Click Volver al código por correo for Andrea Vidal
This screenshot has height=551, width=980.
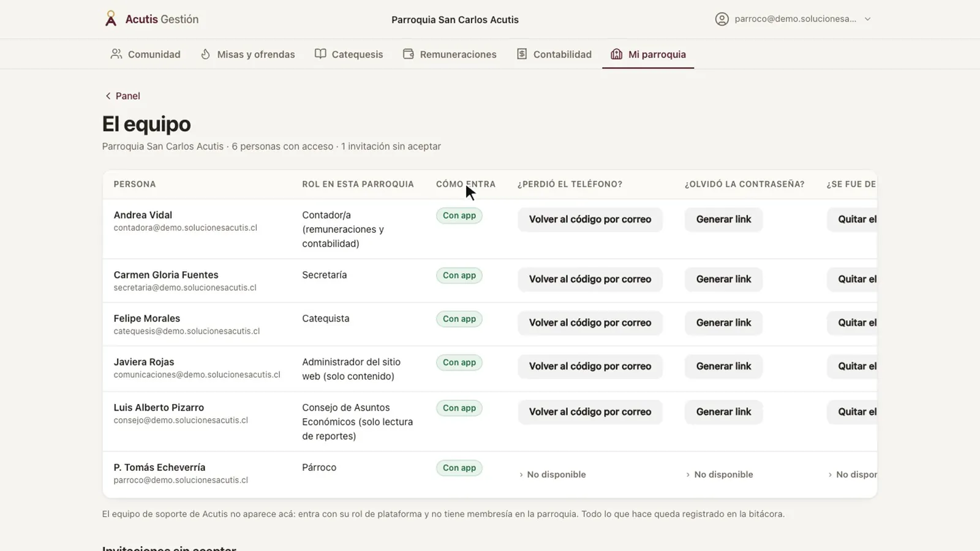pyautogui.click(x=590, y=219)
